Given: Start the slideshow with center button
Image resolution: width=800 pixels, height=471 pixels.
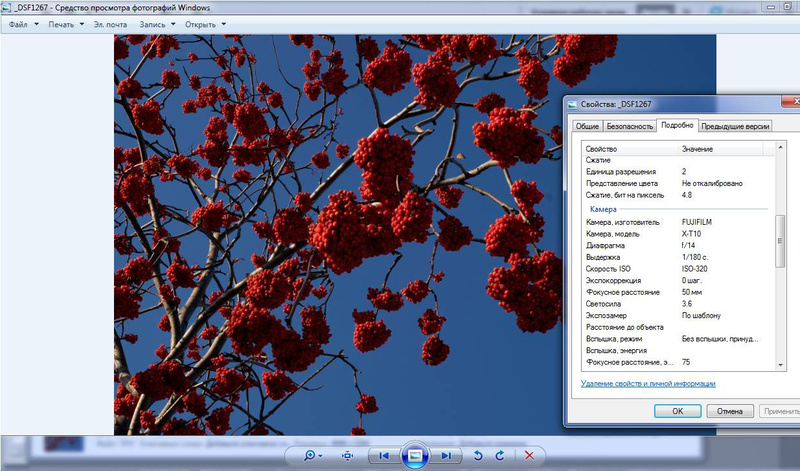Looking at the screenshot, I should (414, 456).
